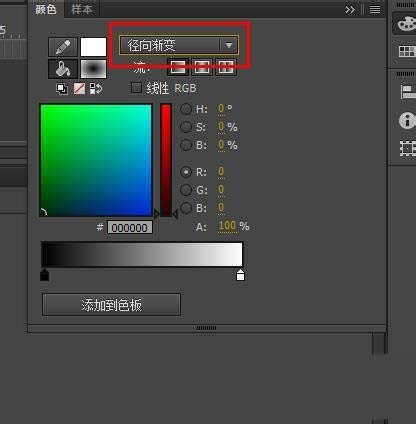
Task: Click the no color icon
Action: [x=79, y=89]
